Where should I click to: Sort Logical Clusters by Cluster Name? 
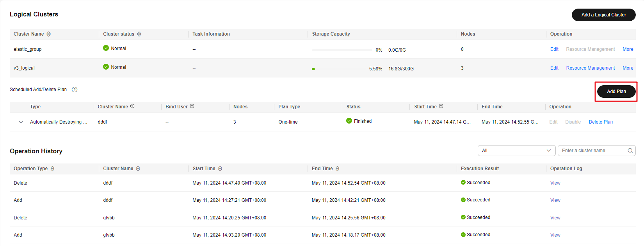(x=48, y=34)
